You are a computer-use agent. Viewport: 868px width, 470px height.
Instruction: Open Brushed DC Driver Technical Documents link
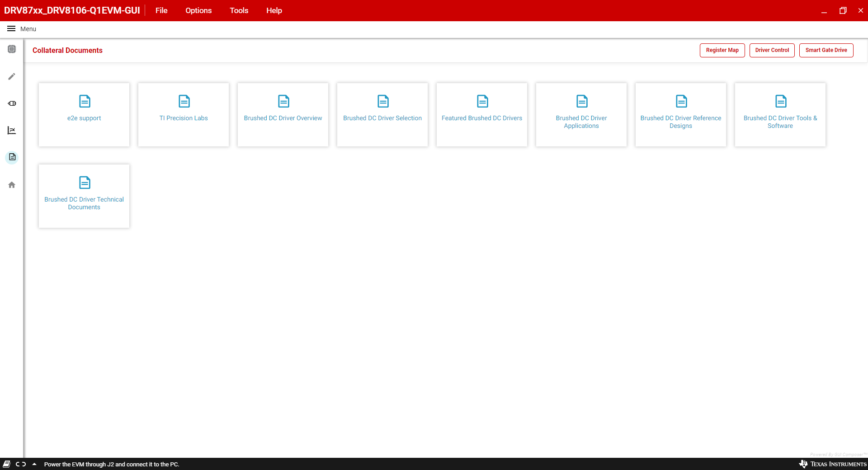[84, 203]
